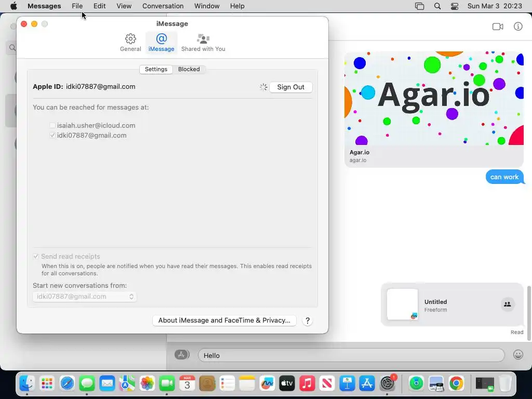
Task: Open Keynote from the dock
Action: (347, 383)
